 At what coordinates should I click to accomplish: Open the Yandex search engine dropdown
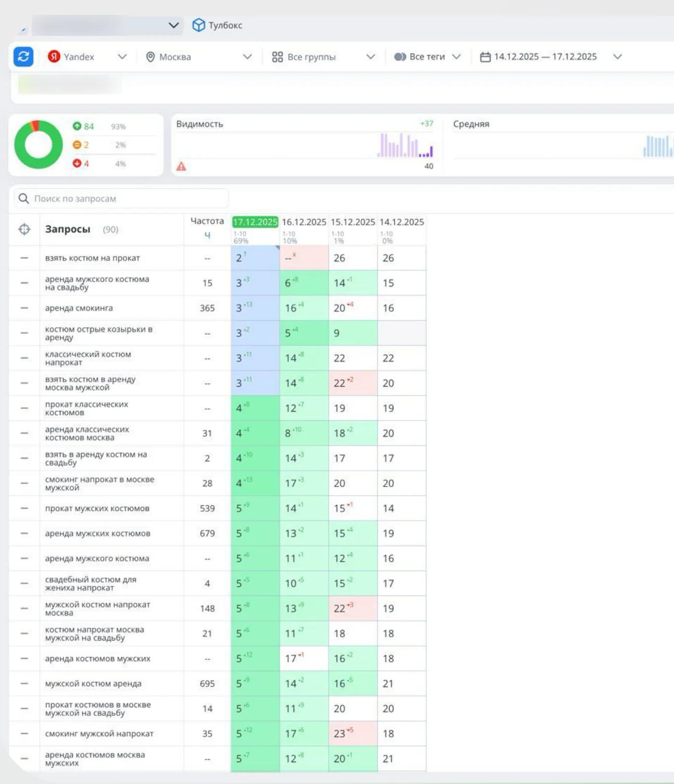122,57
